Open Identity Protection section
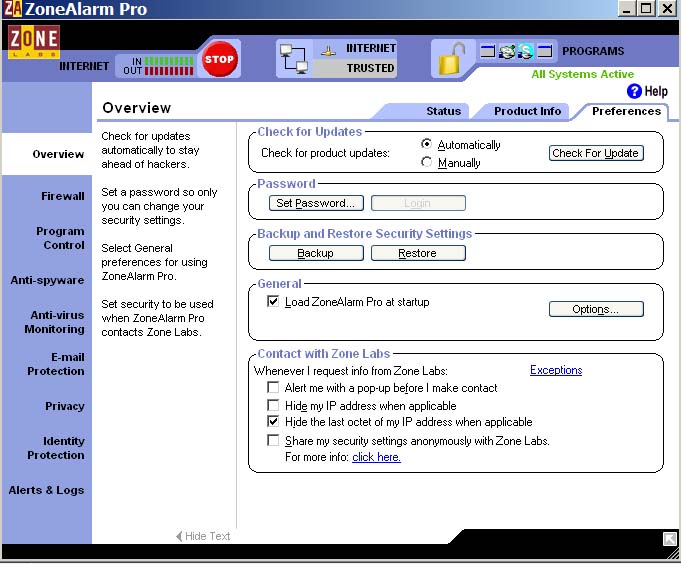This screenshot has height=564, width=681. 56,448
